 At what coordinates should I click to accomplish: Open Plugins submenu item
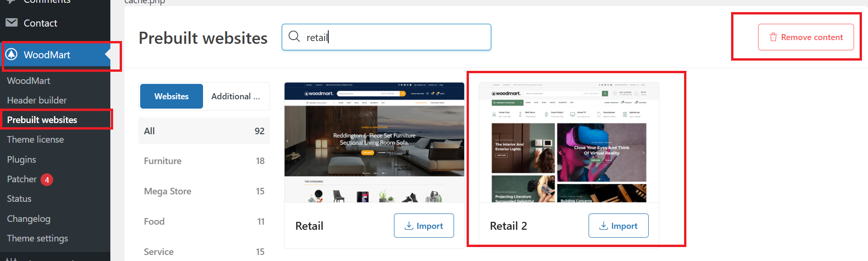point(21,159)
